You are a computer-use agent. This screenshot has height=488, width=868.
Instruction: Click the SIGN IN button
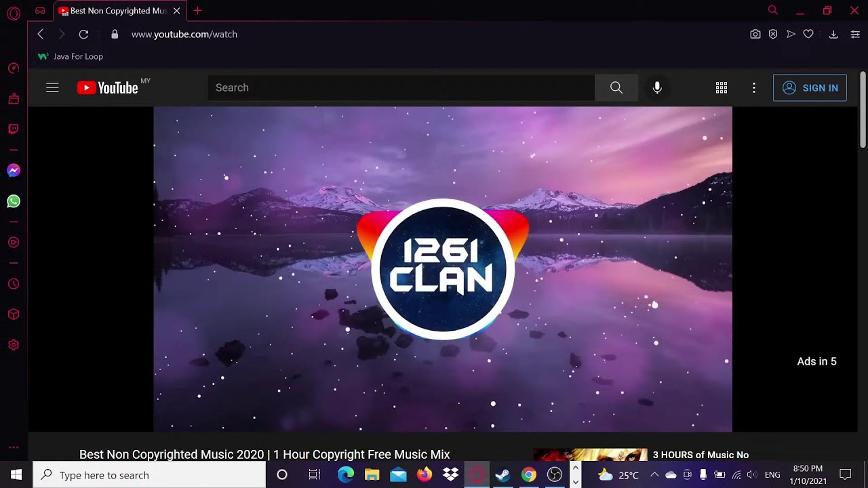pos(810,87)
